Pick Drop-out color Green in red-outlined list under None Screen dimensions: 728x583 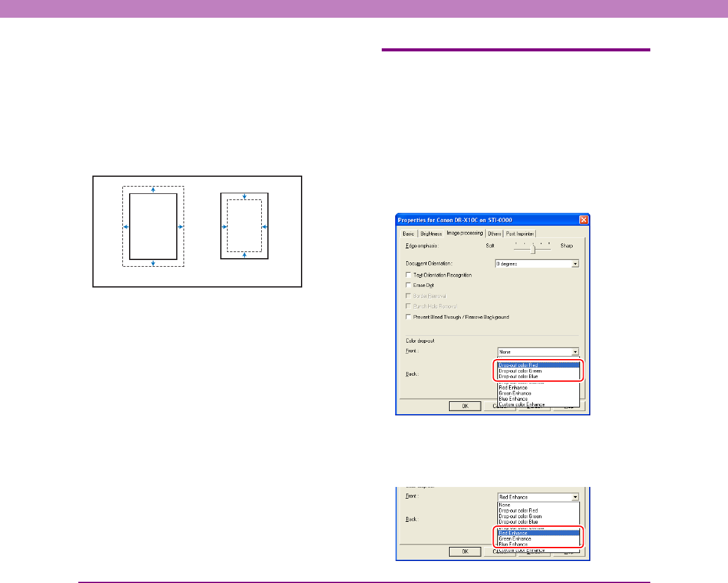click(538, 371)
